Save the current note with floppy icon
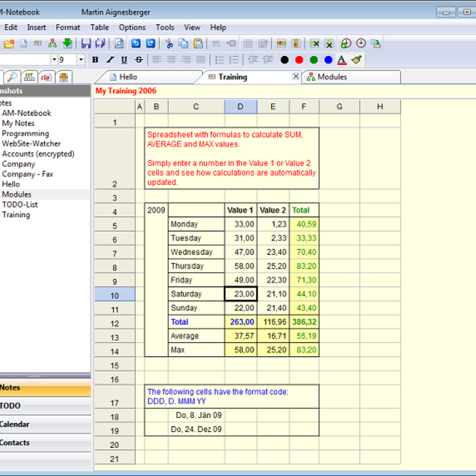Viewport: 476px width, 476px height. (86, 44)
